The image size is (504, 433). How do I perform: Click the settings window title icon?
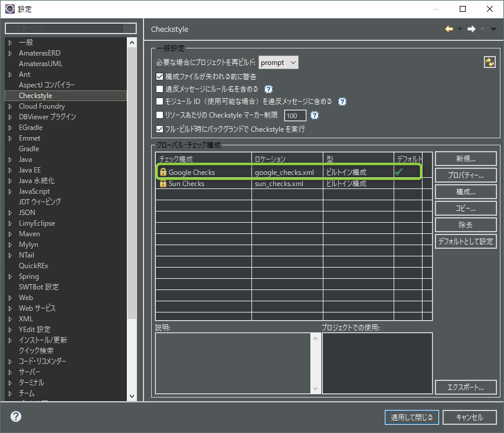[10, 9]
